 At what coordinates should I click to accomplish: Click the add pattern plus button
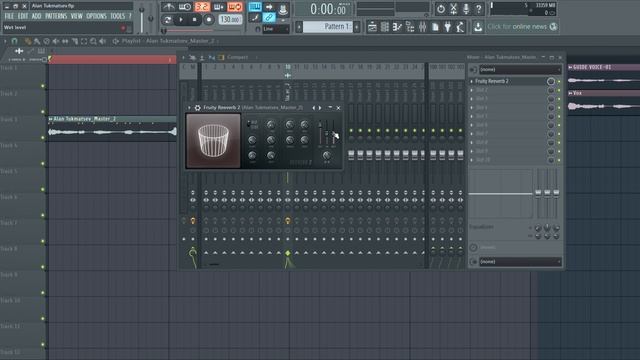click(357, 27)
